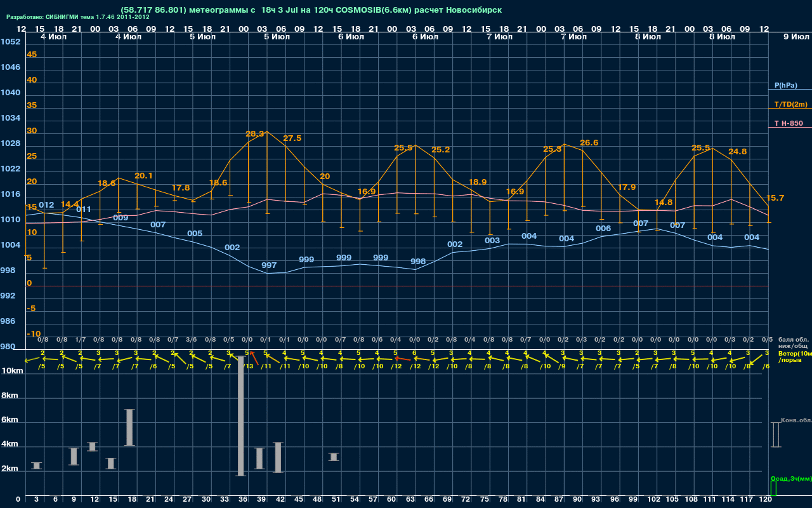Viewport: 812px width, 508px height.
Task: Click the 0/6 cloud amount value
Action: (377, 340)
